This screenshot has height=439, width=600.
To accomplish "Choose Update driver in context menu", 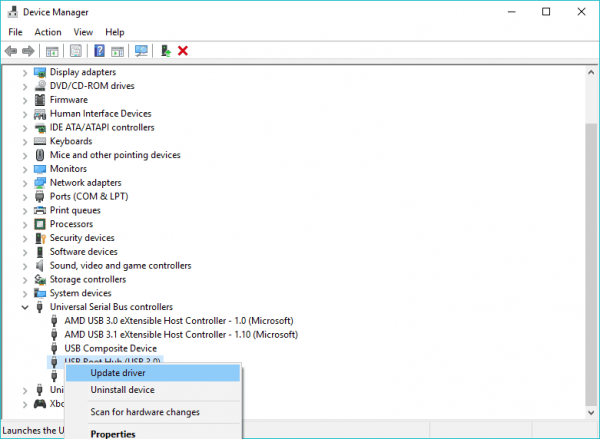I will tap(153, 373).
